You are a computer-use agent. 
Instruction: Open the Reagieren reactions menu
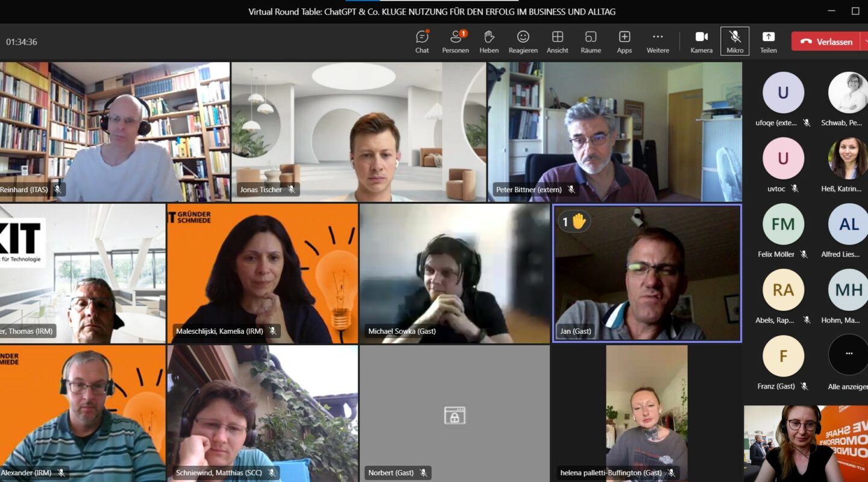click(x=523, y=42)
